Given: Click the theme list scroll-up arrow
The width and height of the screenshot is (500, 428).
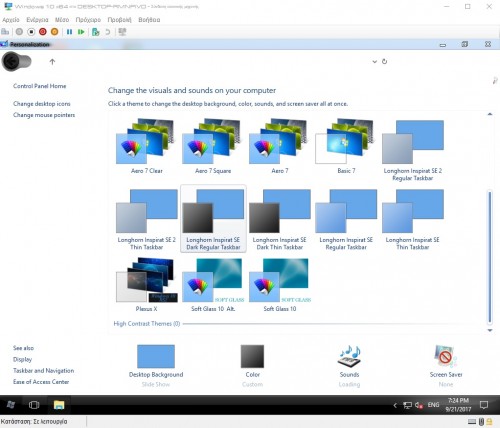Looking at the screenshot, I should (490, 114).
